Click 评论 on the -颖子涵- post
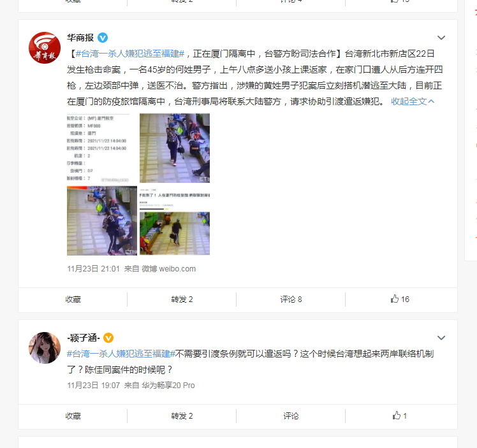This screenshot has height=448, width=477. coord(291,415)
